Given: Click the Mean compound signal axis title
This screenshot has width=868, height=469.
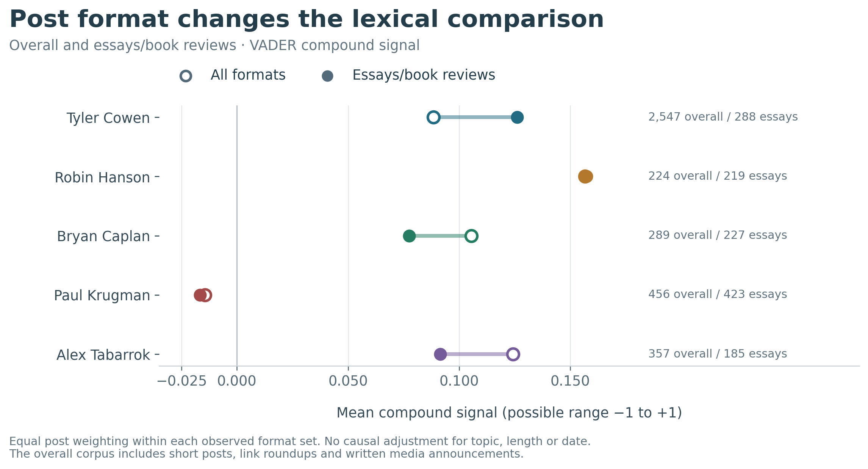Looking at the screenshot, I should coord(509,413).
